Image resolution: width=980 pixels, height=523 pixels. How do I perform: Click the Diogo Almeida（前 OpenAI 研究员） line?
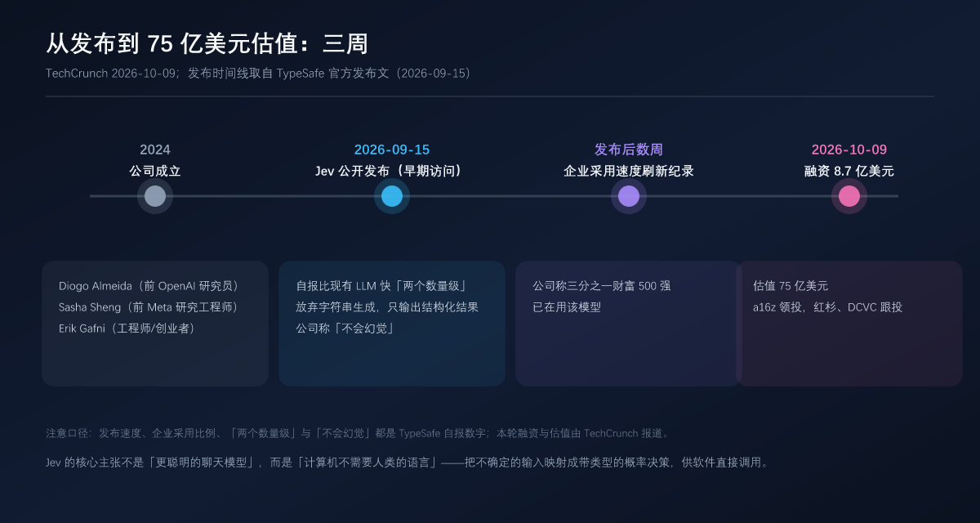click(x=151, y=286)
